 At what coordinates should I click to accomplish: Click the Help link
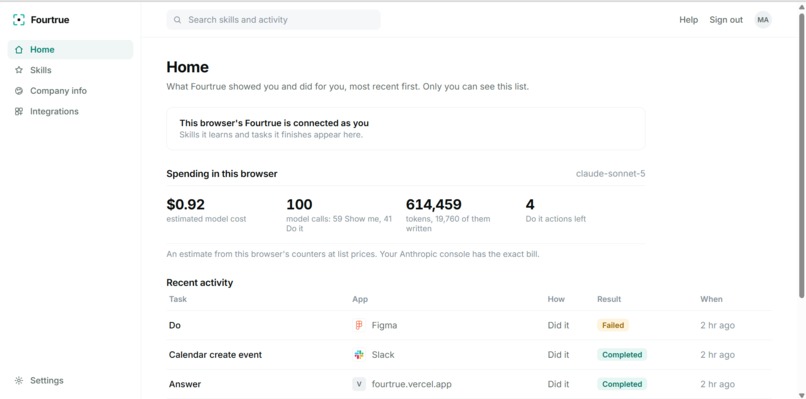[688, 20]
